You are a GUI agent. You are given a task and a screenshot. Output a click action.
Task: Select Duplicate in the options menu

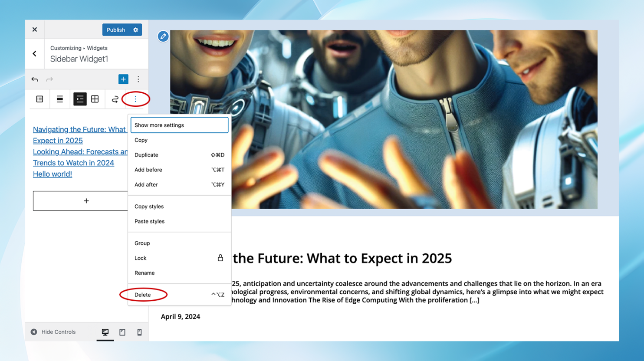[x=146, y=155]
